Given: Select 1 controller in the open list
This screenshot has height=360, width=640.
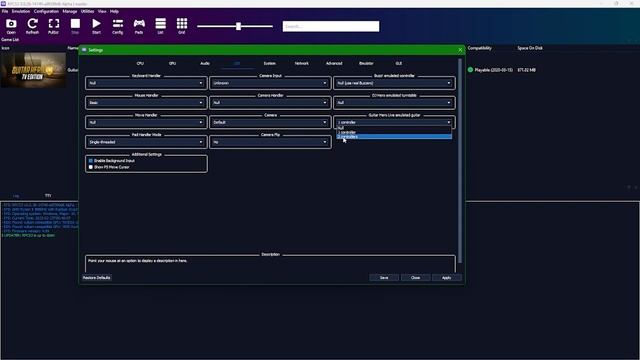Looking at the screenshot, I should tap(394, 132).
